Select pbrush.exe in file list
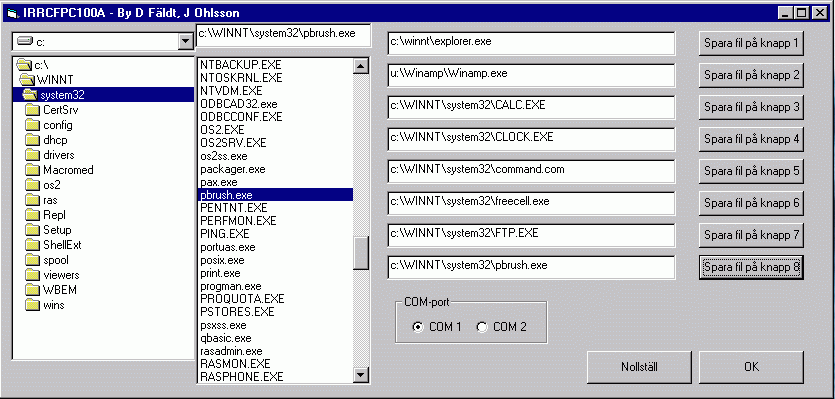Screen dimensions: 835x399 [275, 195]
